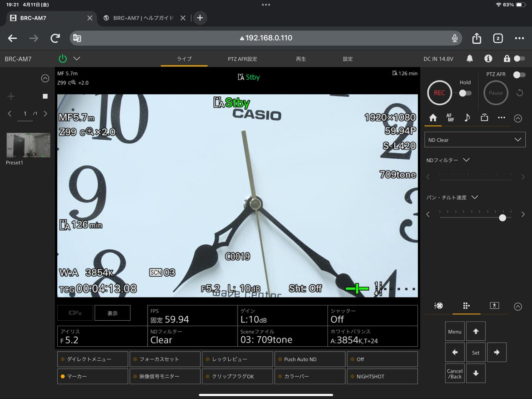Switch to the 設定 tab
This screenshot has width=532, height=399.
(347, 59)
